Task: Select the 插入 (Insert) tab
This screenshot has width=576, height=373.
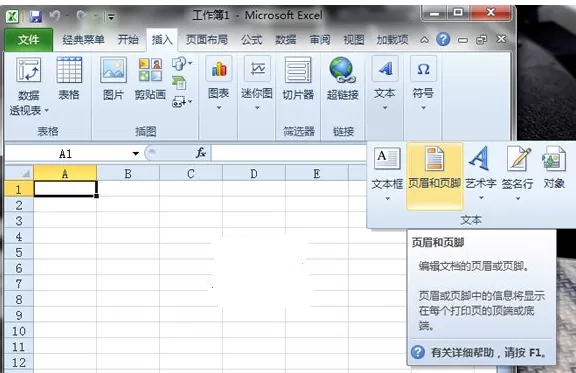Action: coord(162,40)
